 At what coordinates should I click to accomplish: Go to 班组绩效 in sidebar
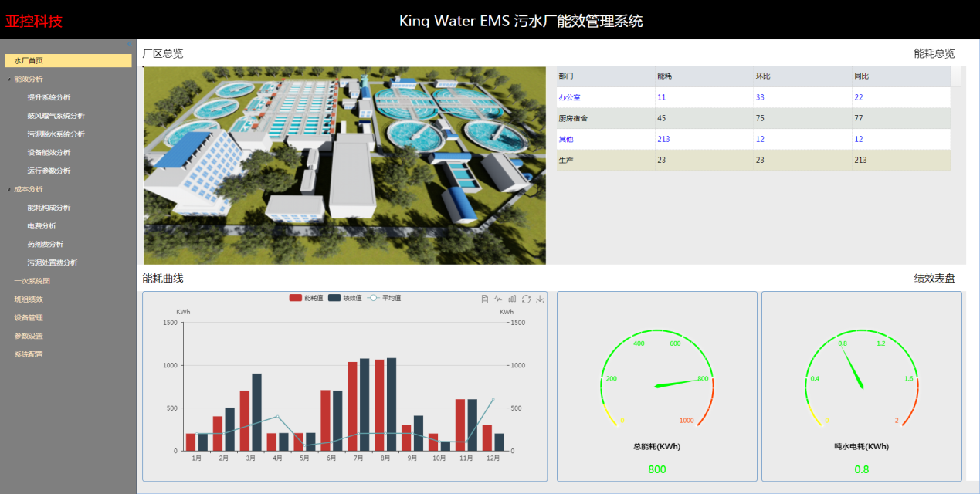pos(29,299)
